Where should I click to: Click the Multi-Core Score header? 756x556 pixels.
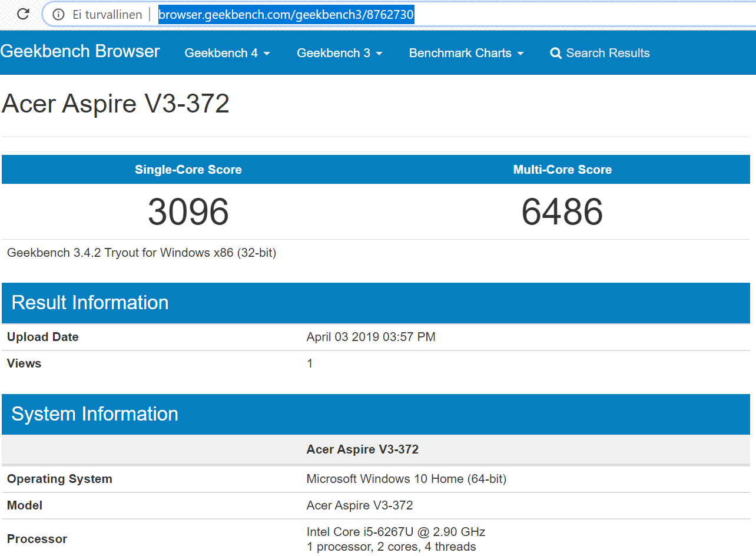[562, 170]
